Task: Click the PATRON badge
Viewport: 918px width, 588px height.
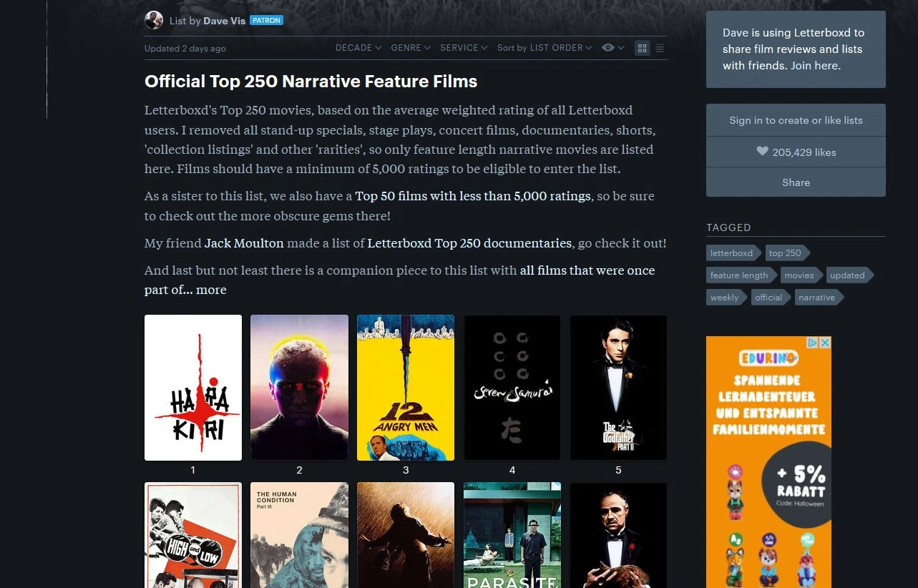Action: click(266, 21)
